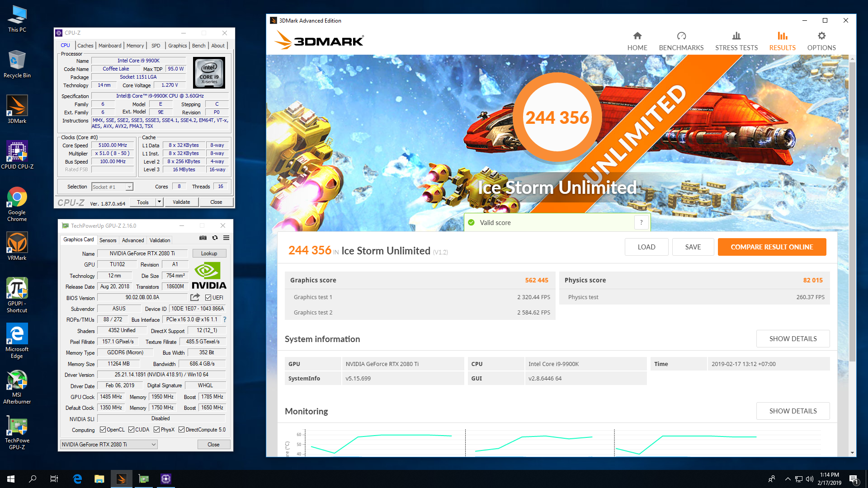Click Compare Result Online button

(772, 247)
